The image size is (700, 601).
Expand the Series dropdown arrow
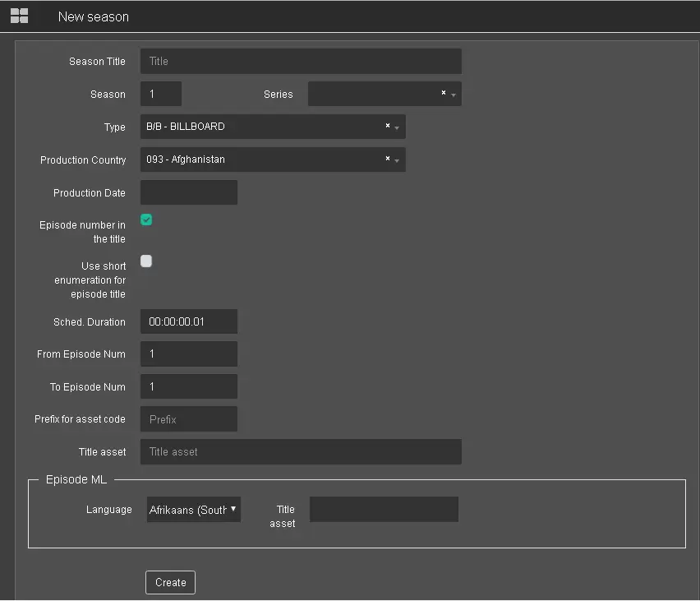(x=454, y=95)
